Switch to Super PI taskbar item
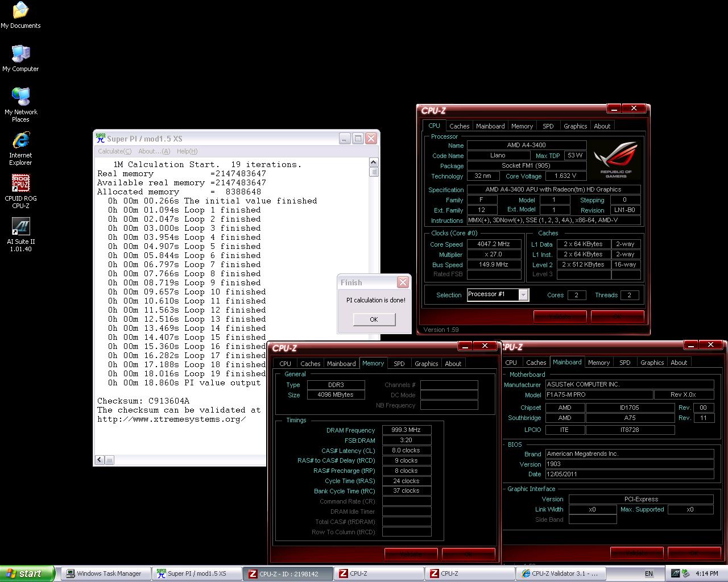Screen dimensions: 728x582 click(x=197, y=573)
